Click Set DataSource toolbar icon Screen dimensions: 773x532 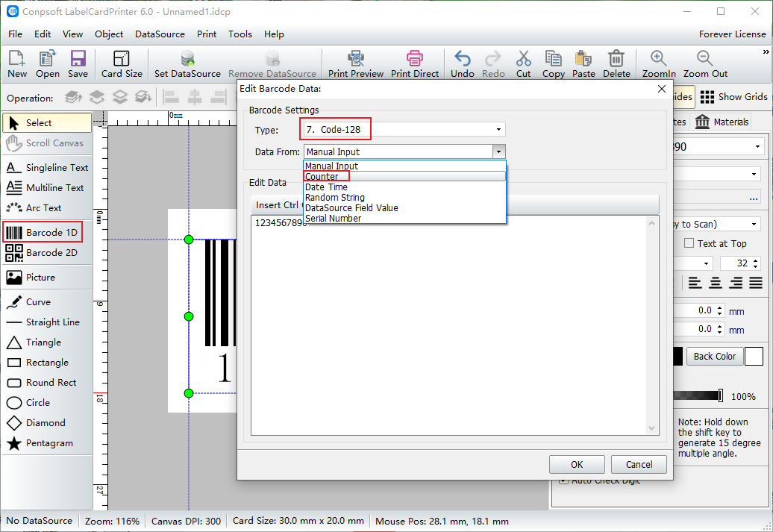(187, 63)
